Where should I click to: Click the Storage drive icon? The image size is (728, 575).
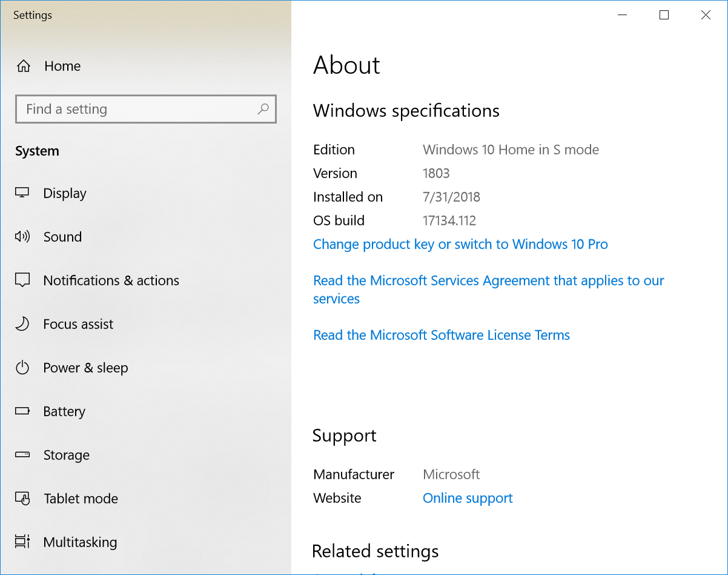[22, 455]
